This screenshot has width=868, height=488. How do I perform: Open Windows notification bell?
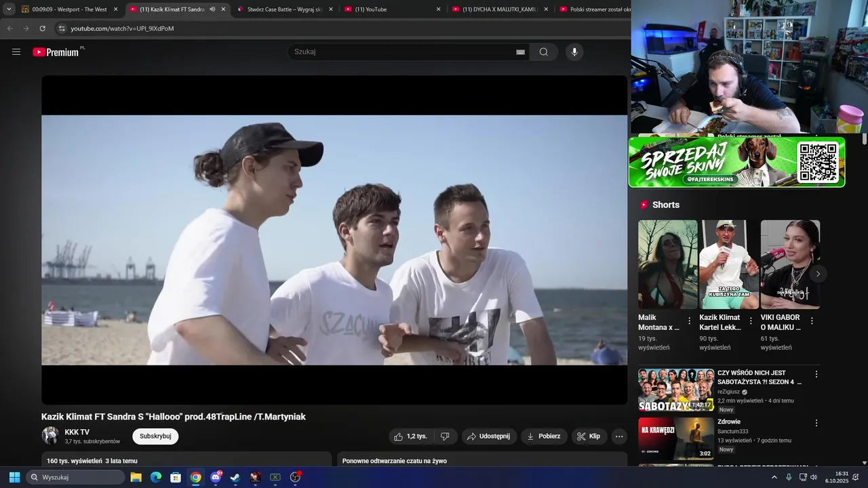tap(855, 477)
